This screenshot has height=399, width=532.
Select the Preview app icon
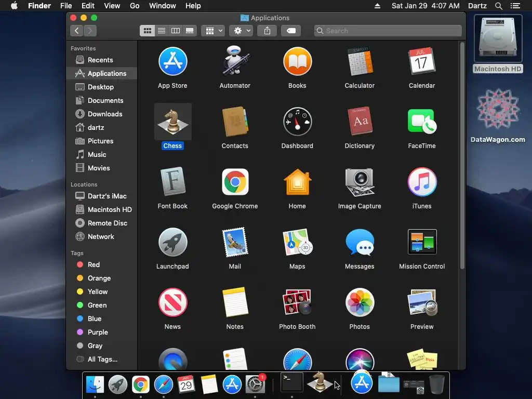[x=422, y=302]
